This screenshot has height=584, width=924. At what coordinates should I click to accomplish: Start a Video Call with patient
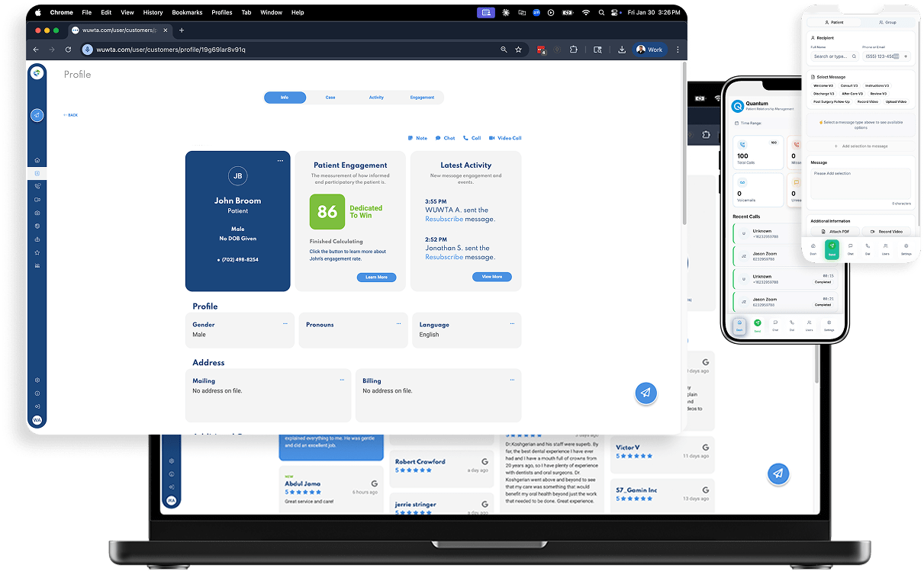click(x=505, y=138)
